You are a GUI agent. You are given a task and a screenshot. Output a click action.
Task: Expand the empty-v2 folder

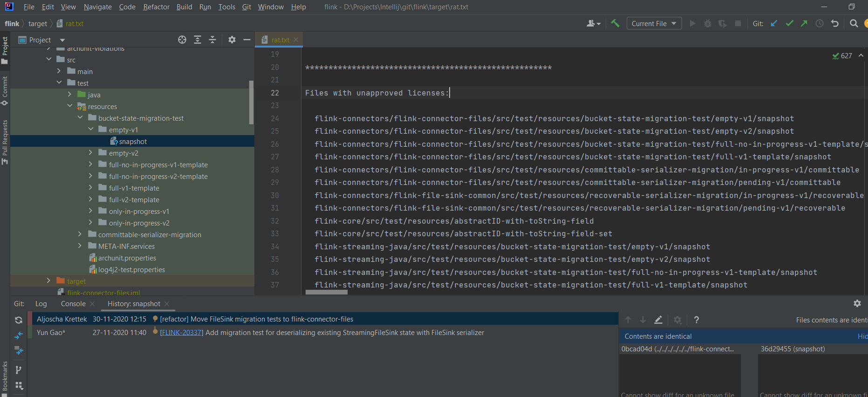click(91, 152)
